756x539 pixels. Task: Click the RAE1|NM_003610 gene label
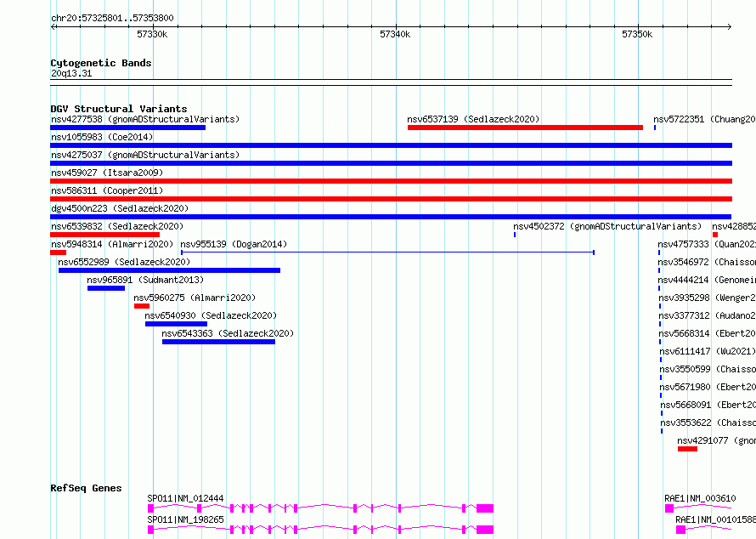700,498
